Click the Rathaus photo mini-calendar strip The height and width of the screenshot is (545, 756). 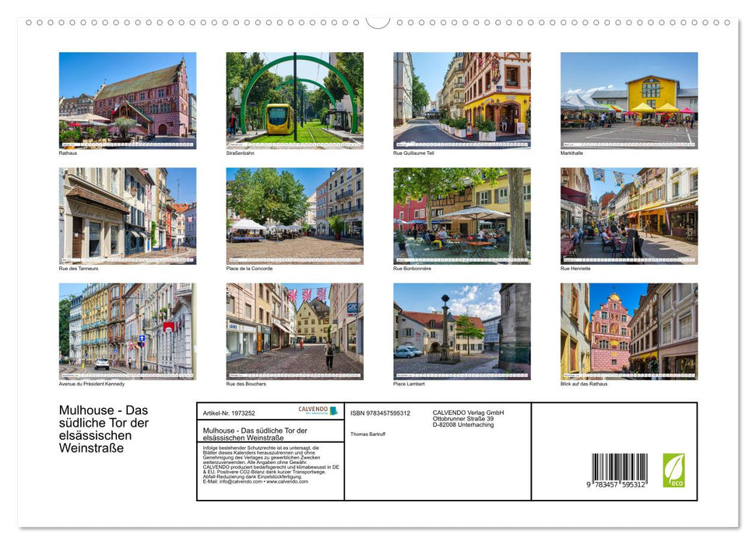click(127, 143)
